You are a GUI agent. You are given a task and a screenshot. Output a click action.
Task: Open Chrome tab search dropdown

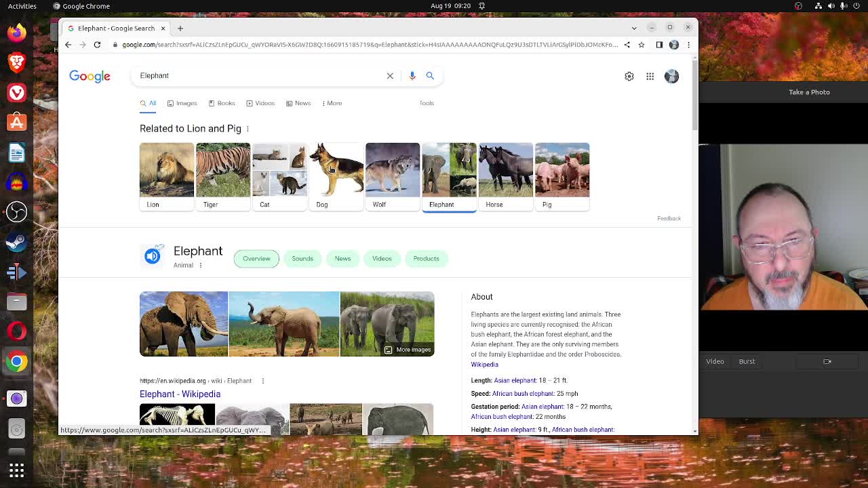634,28
